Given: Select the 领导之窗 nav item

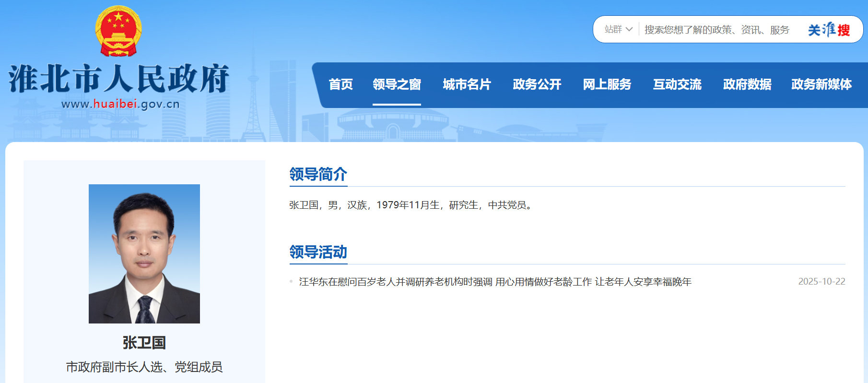Looking at the screenshot, I should click(x=397, y=84).
